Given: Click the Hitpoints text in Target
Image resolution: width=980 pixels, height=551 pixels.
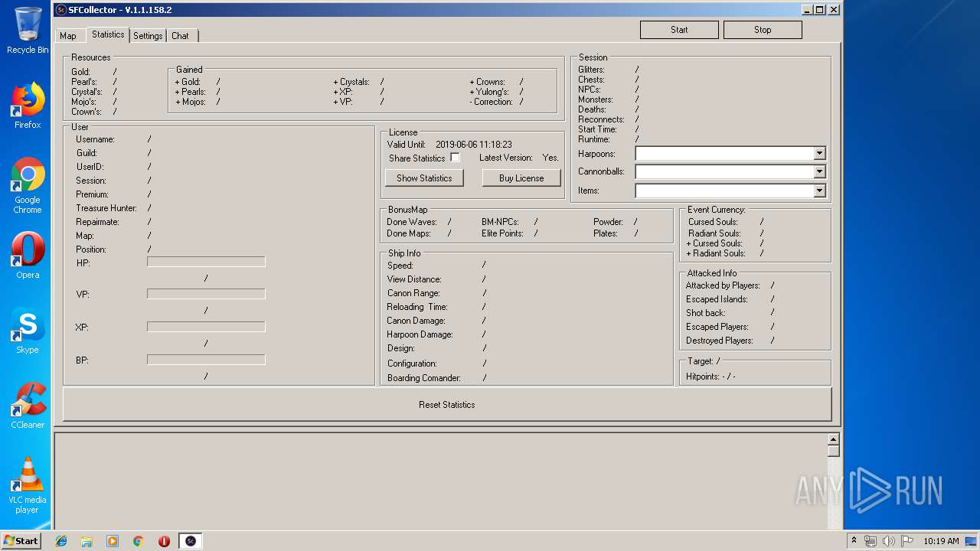Looking at the screenshot, I should (x=710, y=377).
